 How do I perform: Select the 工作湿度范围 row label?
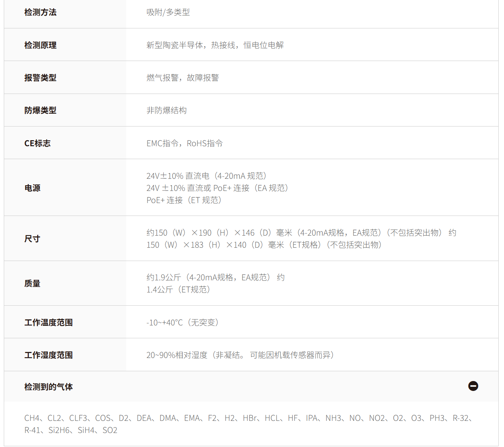pyautogui.click(x=49, y=355)
